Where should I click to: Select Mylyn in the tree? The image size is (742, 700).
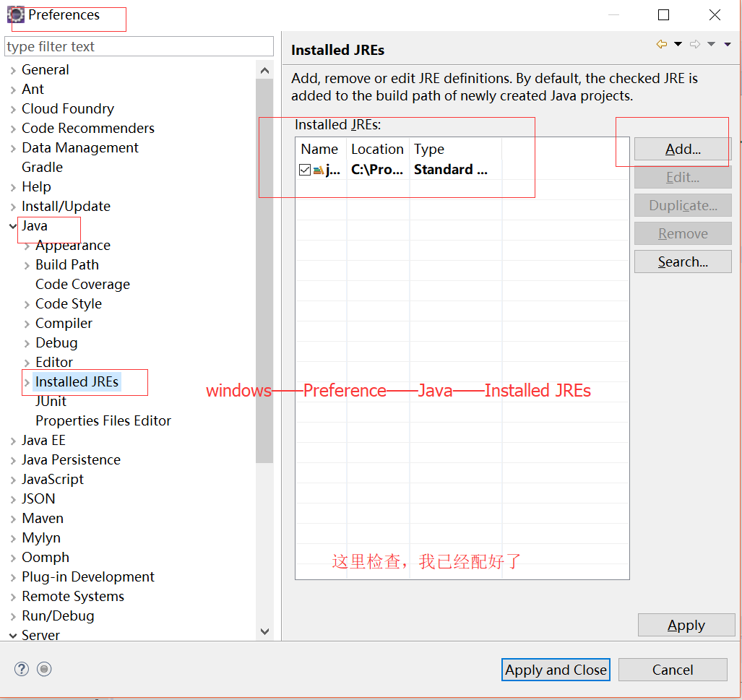click(x=41, y=537)
